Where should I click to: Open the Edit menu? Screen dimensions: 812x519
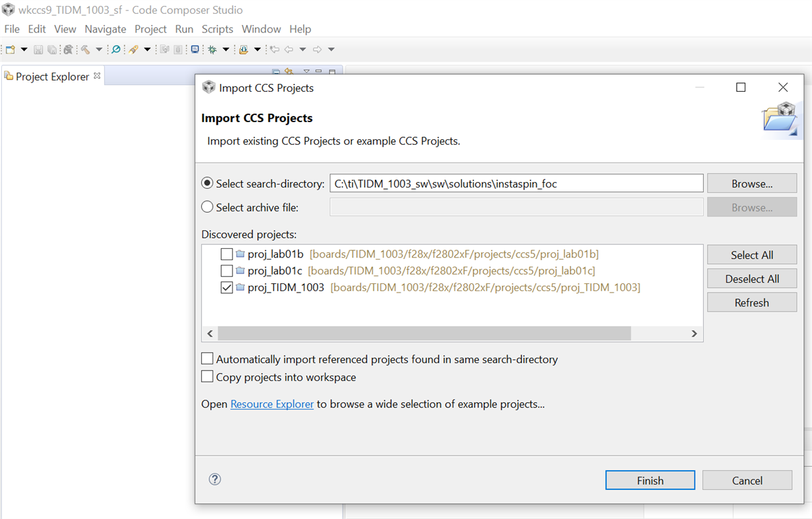point(37,29)
